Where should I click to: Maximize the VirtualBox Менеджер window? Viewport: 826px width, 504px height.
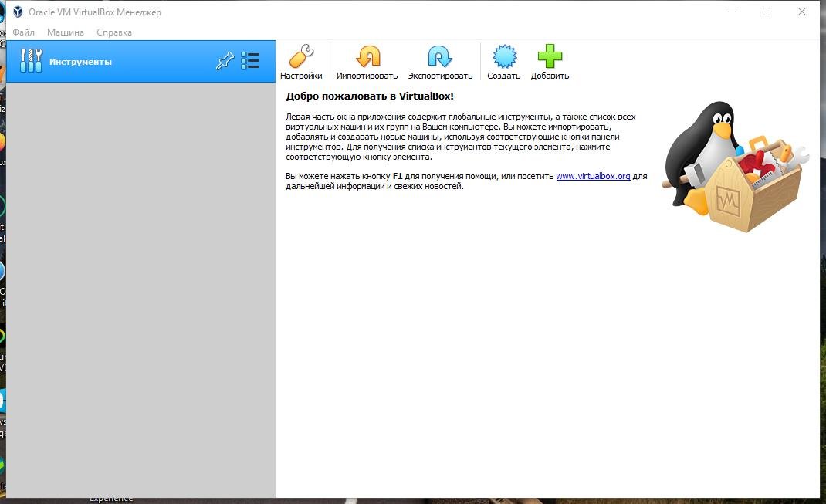tap(767, 12)
